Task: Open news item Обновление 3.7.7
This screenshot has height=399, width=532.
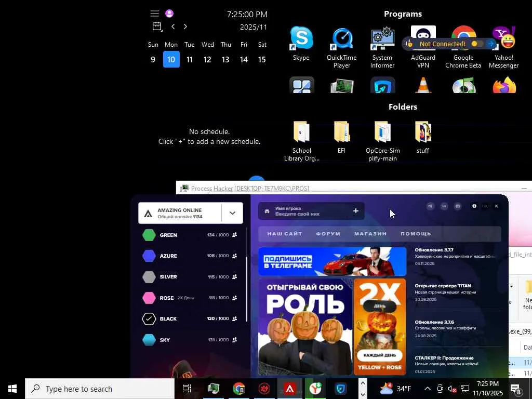Action: pyautogui.click(x=456, y=257)
